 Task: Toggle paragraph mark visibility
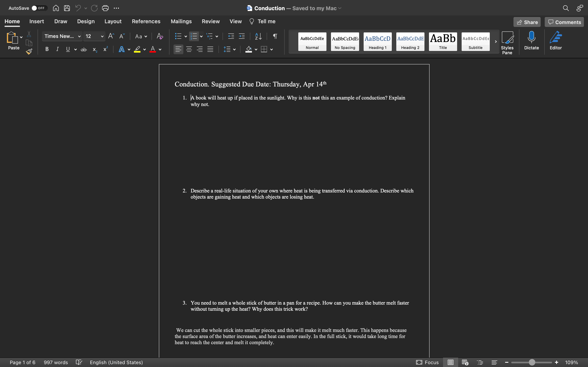276,36
